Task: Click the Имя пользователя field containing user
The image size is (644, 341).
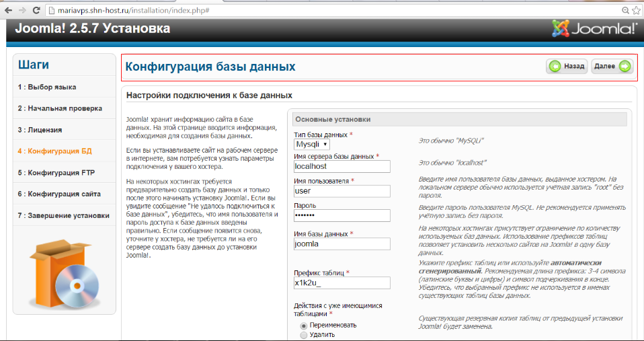Action: click(x=341, y=191)
